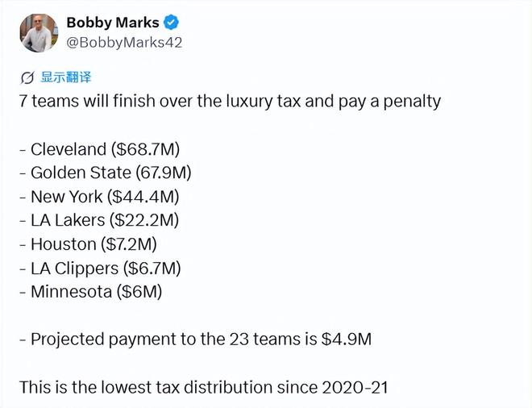Click the Minnesota team name
532x408 pixels.
pos(70,292)
